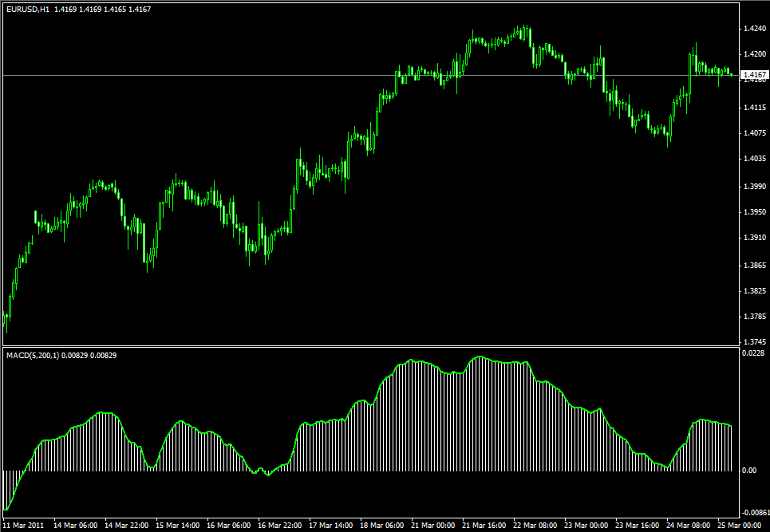The height and width of the screenshot is (532, 770).
Task: Click the 21 Mar 00:00 time label
Action: (433, 526)
